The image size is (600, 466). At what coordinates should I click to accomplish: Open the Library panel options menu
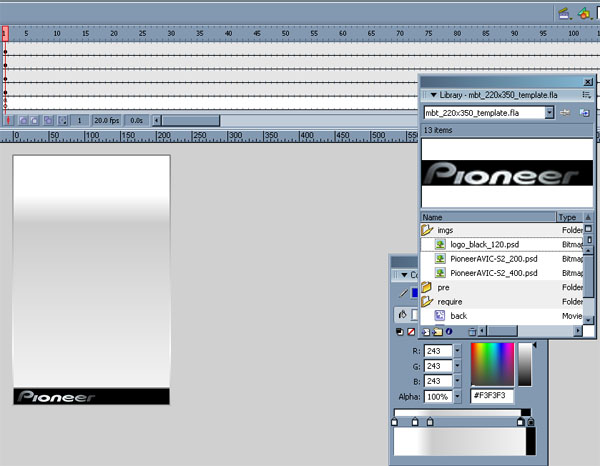586,95
